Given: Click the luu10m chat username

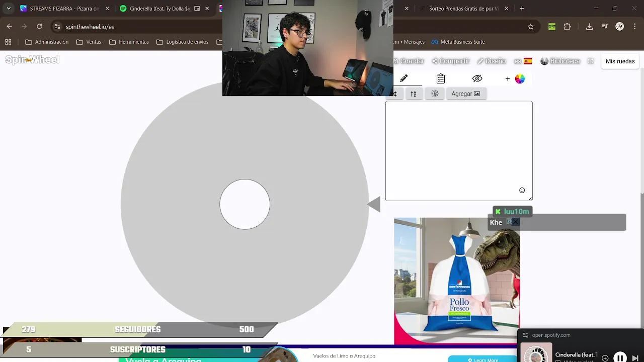Looking at the screenshot, I should click(516, 212).
